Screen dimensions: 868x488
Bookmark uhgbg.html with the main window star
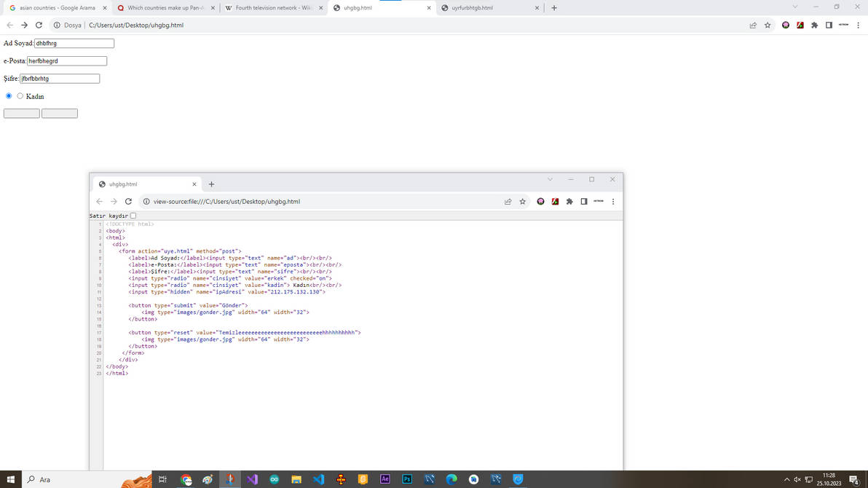point(768,25)
